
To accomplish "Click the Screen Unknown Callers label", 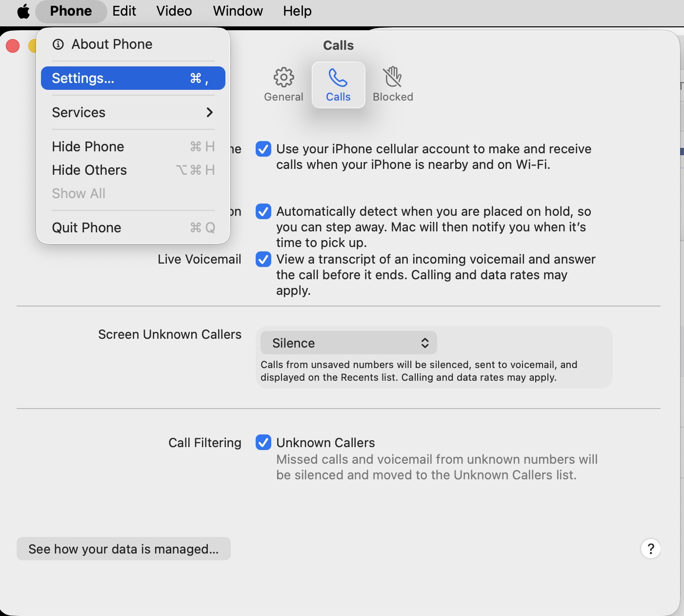I will click(170, 334).
